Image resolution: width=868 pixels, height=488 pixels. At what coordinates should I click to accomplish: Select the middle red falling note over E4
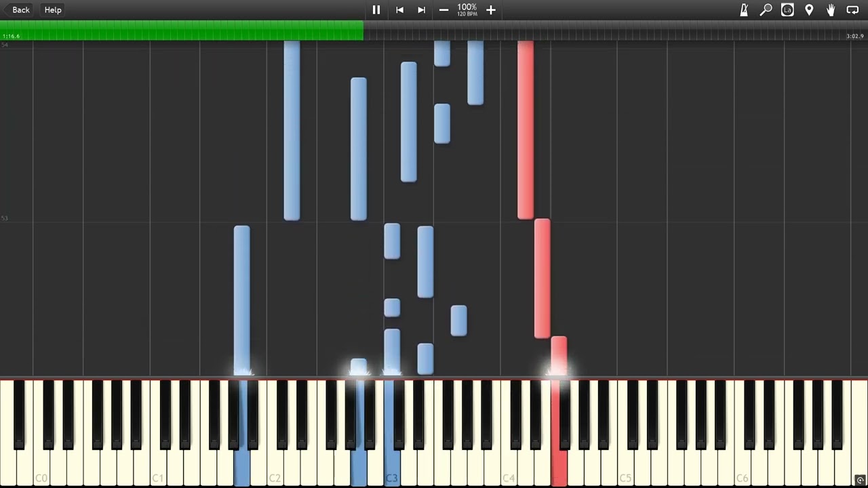[x=542, y=279]
